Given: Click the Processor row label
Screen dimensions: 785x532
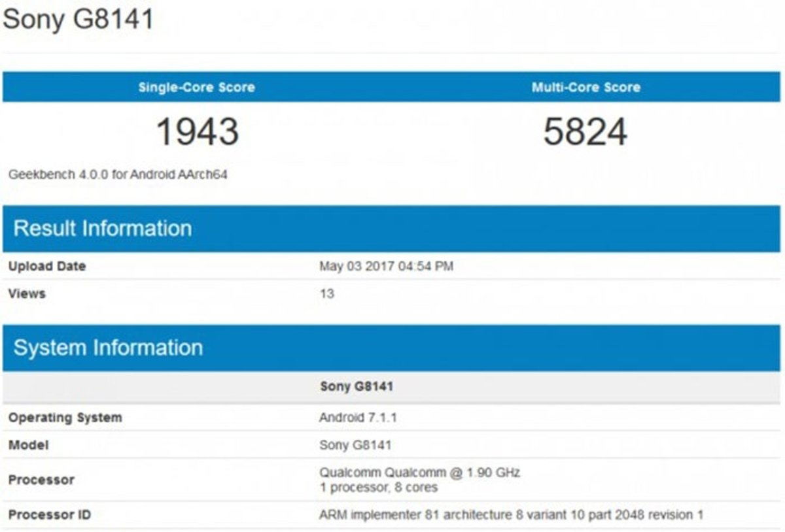Looking at the screenshot, I should click(41, 480).
